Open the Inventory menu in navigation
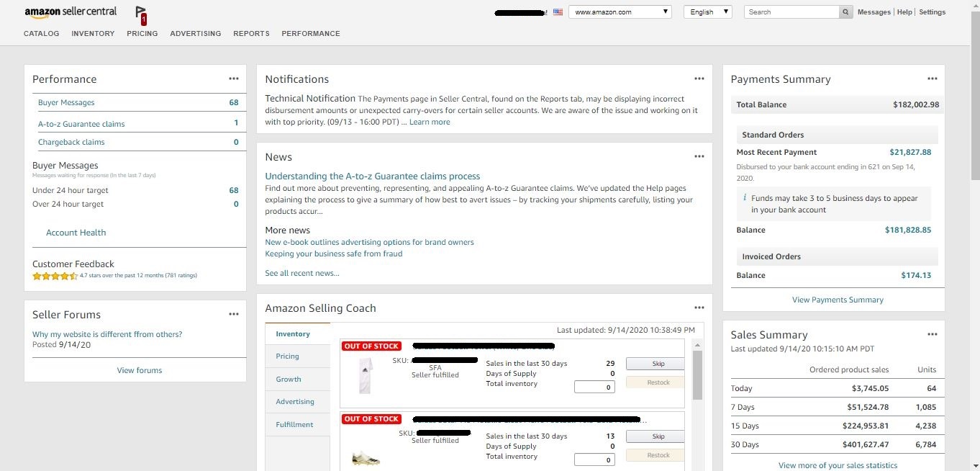Screen dimensions: 980x471 93,33
